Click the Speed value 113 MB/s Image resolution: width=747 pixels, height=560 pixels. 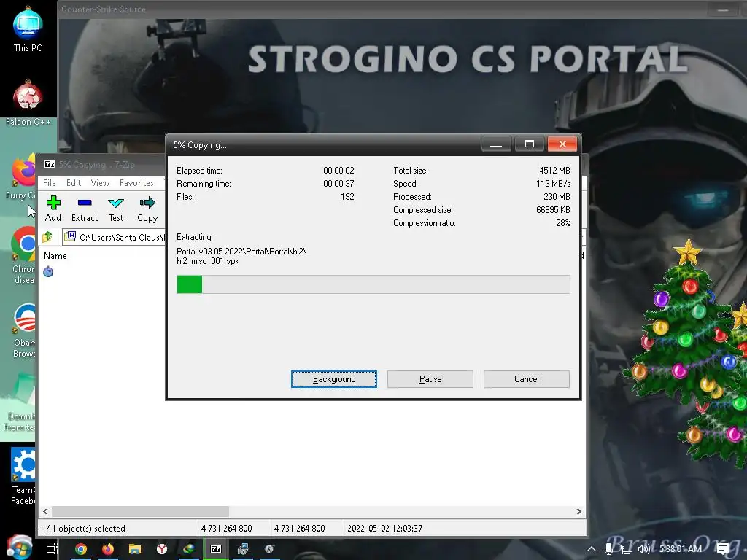click(553, 183)
